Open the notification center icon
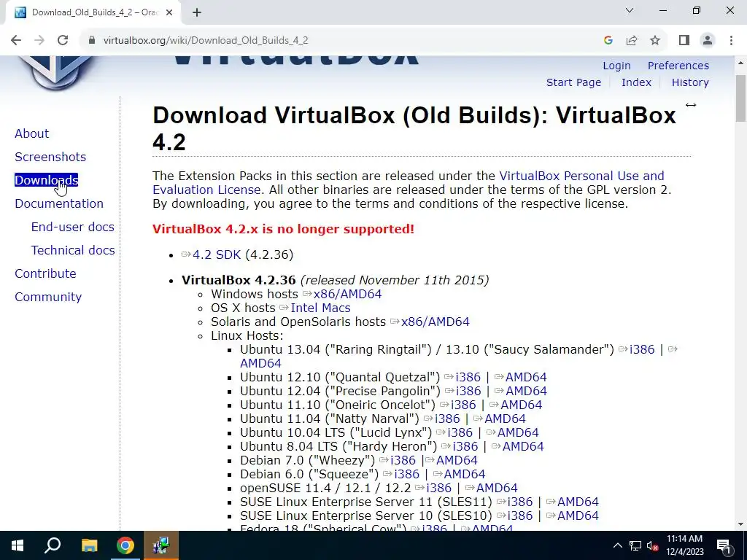This screenshot has width=747, height=560. [724, 545]
